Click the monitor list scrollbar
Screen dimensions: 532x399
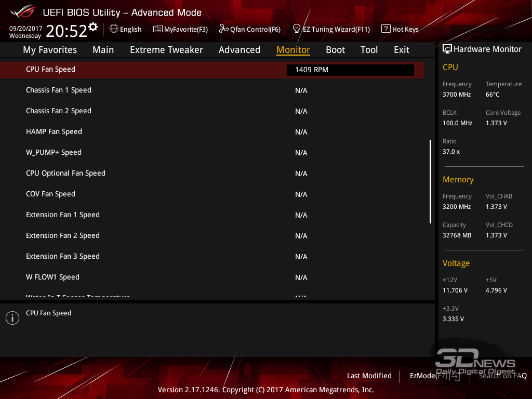click(430, 181)
